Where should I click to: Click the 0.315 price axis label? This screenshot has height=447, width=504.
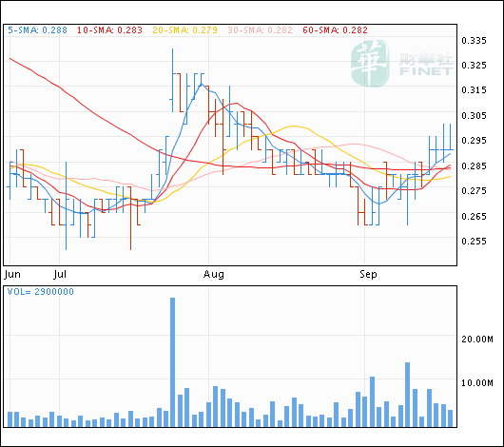[475, 90]
